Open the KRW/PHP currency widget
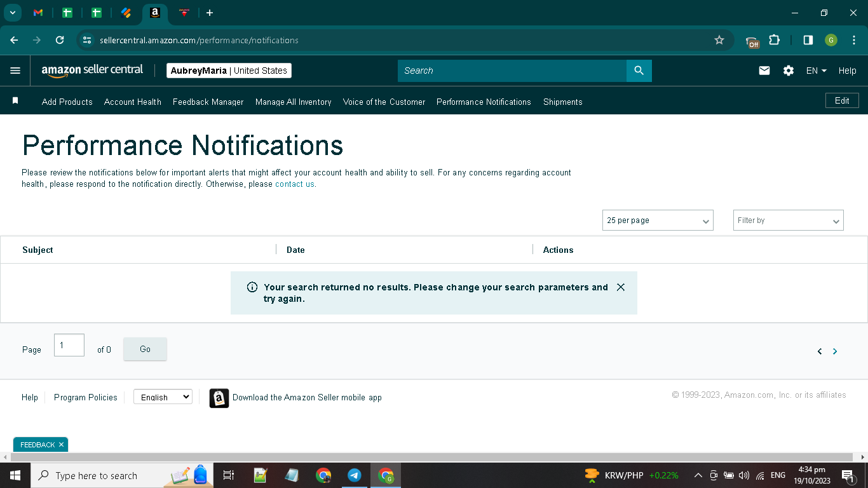868x488 pixels. tap(631, 475)
